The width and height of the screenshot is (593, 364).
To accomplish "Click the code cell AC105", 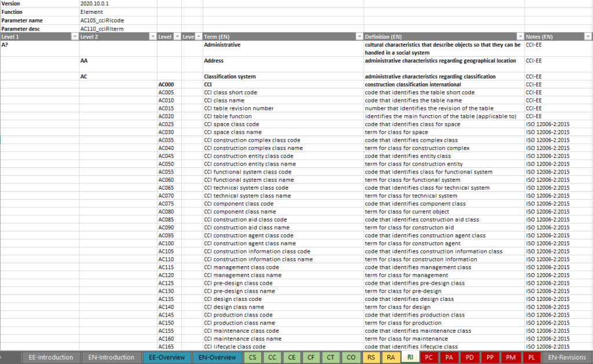I will coord(169,251).
